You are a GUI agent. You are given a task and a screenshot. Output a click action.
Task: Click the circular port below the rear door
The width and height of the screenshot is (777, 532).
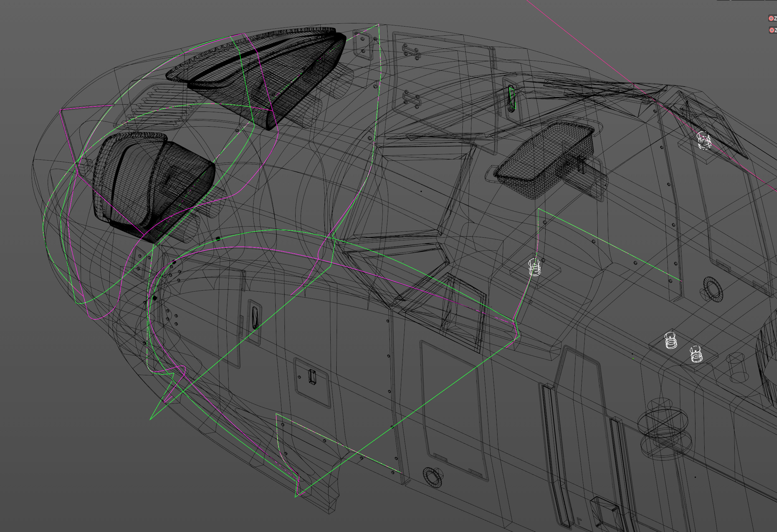pos(433,478)
